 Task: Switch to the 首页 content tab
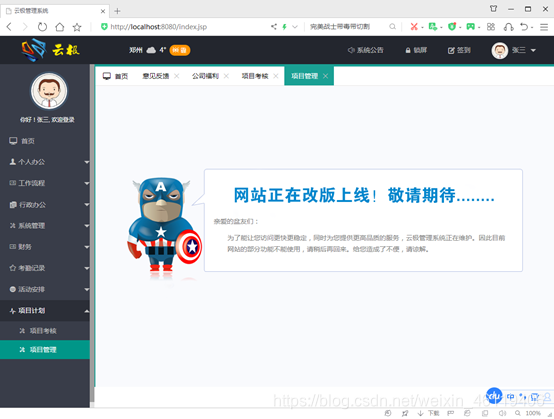(116, 76)
